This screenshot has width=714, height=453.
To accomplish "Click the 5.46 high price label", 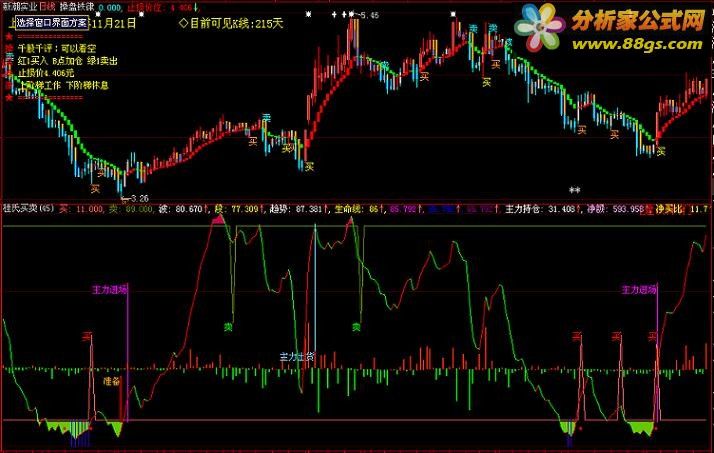I will 368,15.
